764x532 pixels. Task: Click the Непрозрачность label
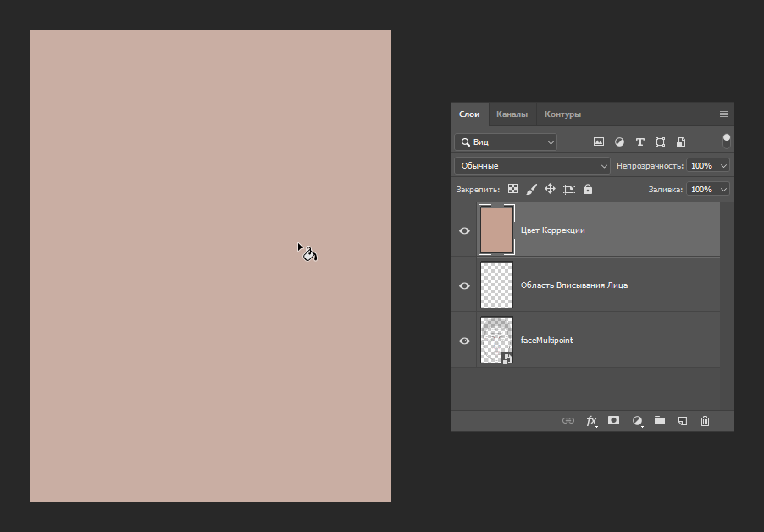pyautogui.click(x=650, y=166)
